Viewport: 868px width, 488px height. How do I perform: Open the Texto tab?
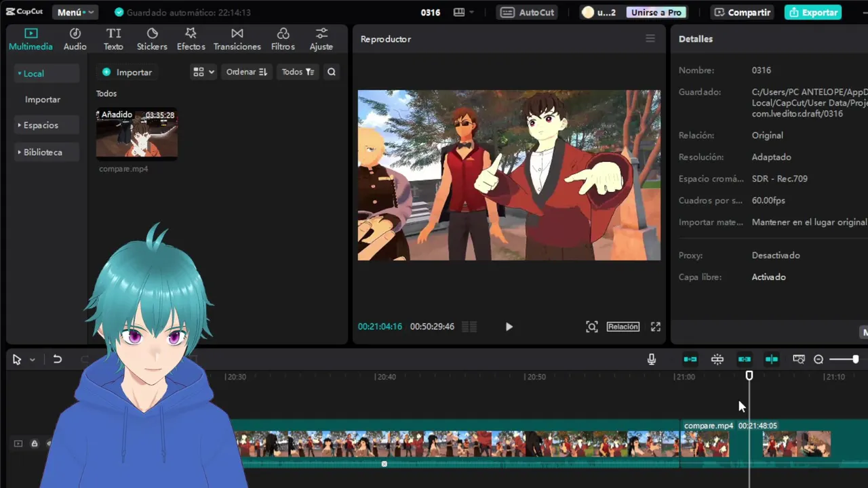[x=113, y=39]
